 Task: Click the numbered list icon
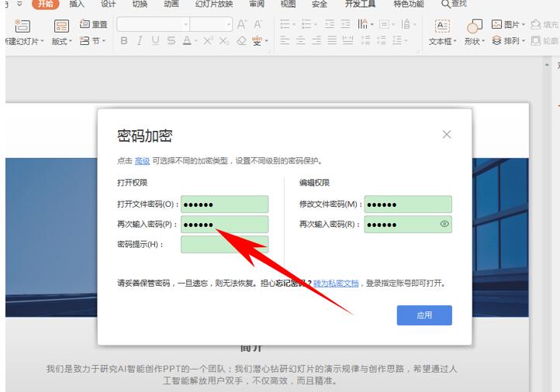(x=306, y=25)
